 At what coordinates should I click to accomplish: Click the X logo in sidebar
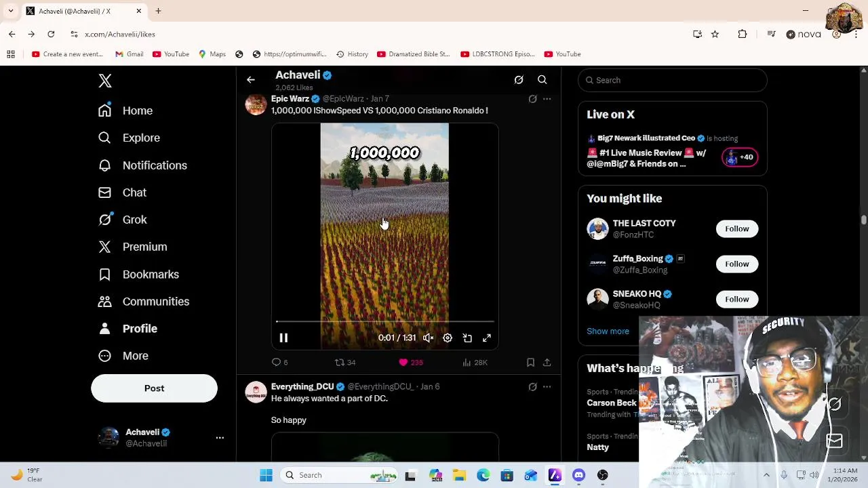coord(104,81)
